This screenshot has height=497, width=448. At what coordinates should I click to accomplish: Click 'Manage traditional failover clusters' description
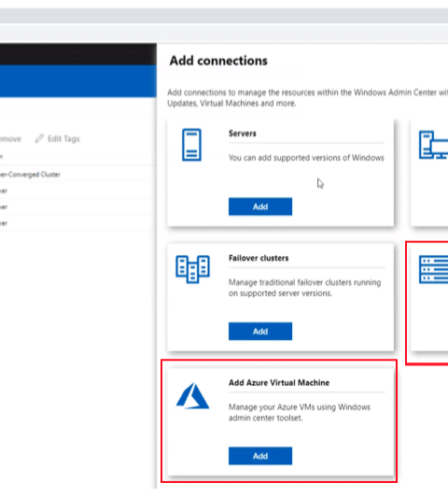point(304,288)
